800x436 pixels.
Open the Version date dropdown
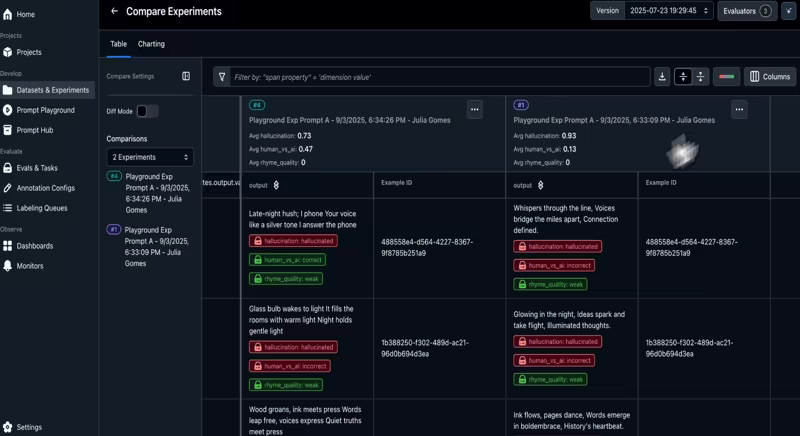click(x=668, y=11)
